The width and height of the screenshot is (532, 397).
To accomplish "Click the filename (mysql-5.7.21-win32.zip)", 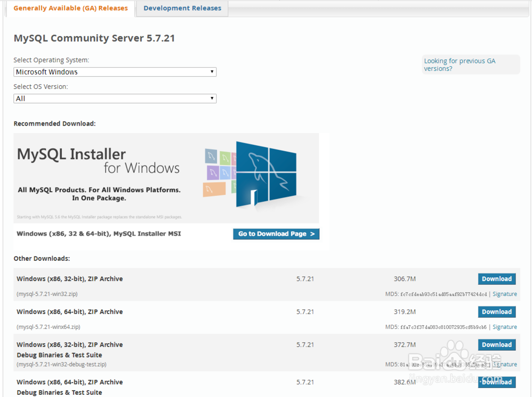I will click(x=47, y=294).
